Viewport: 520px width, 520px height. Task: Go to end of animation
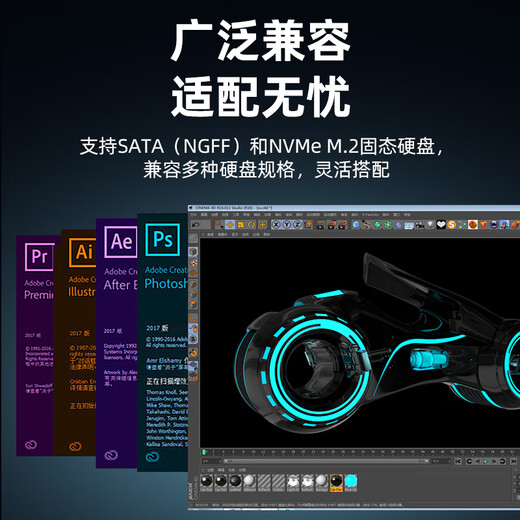coord(513,461)
